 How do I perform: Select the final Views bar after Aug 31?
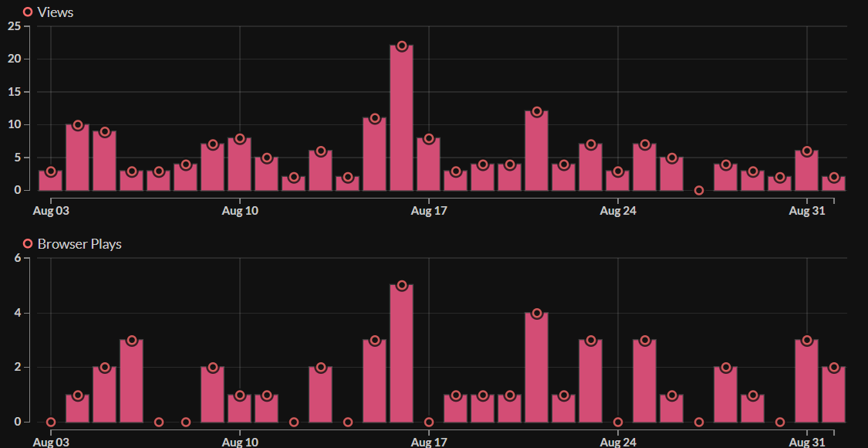(834, 184)
